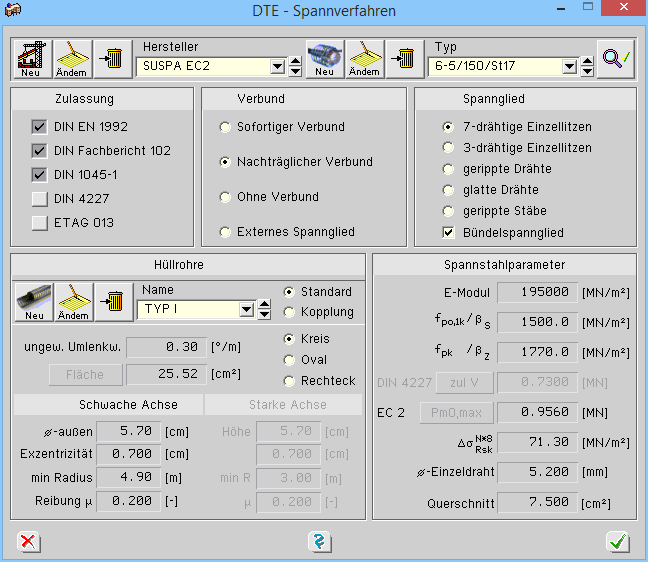Delete the Hüllrohr with trash icon
The height and width of the screenshot is (562, 648).
(112, 301)
